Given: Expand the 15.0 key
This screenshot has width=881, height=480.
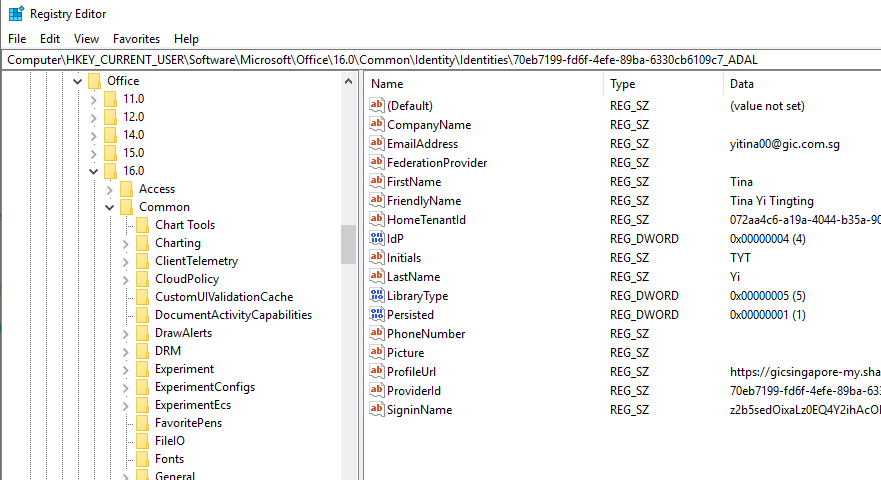Looking at the screenshot, I should tap(93, 153).
